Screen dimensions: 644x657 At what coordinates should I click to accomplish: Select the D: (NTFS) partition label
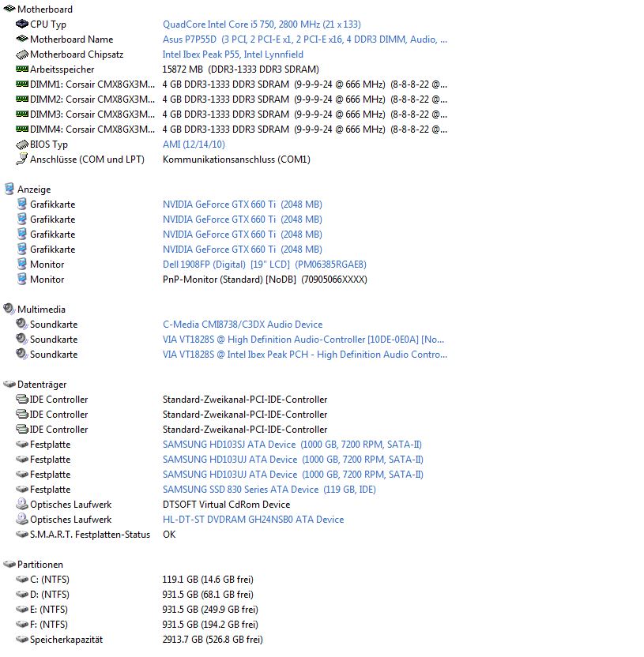point(50,595)
